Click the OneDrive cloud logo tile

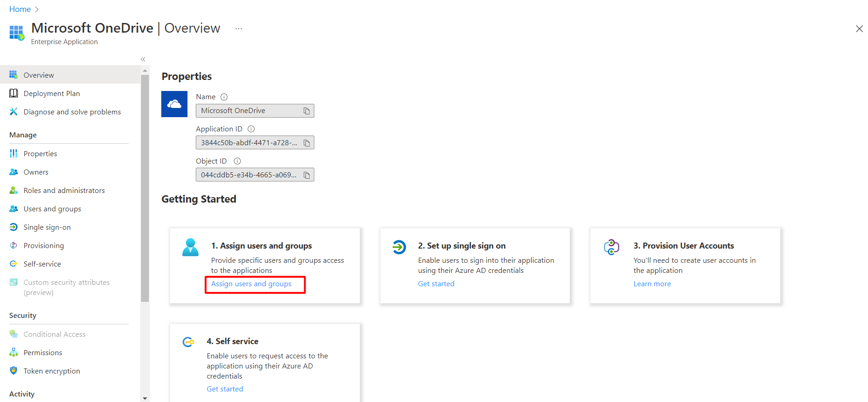[x=174, y=104]
